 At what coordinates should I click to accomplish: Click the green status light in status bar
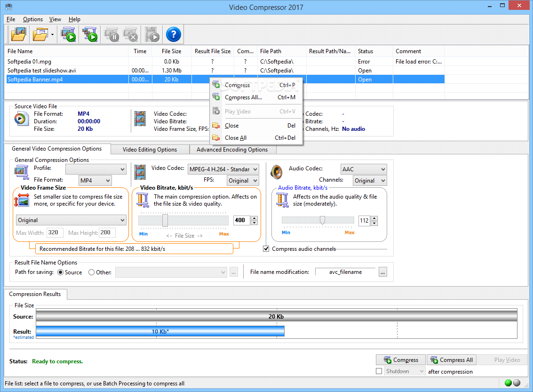click(x=508, y=383)
